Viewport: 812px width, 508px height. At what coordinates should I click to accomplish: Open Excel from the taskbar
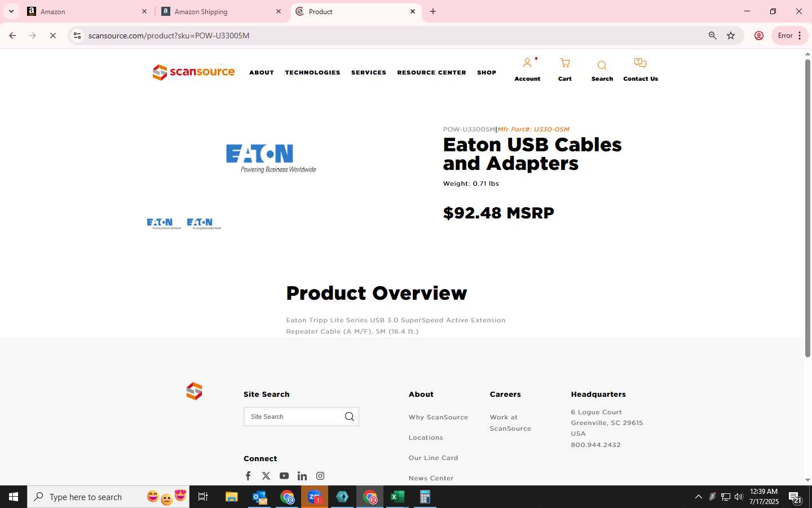tap(398, 497)
